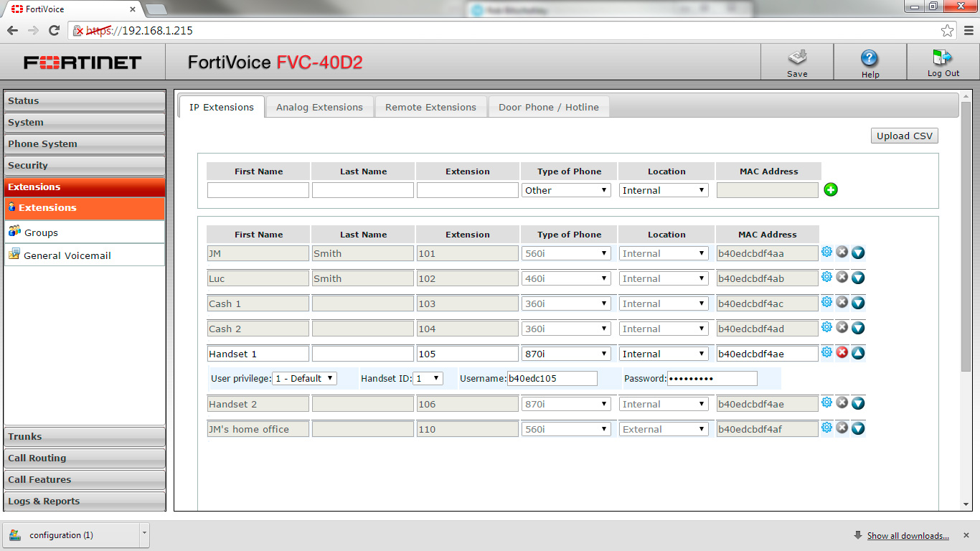Screen dimensions: 980x551
Task: Open User privilege dropdown
Action: pyautogui.click(x=304, y=378)
